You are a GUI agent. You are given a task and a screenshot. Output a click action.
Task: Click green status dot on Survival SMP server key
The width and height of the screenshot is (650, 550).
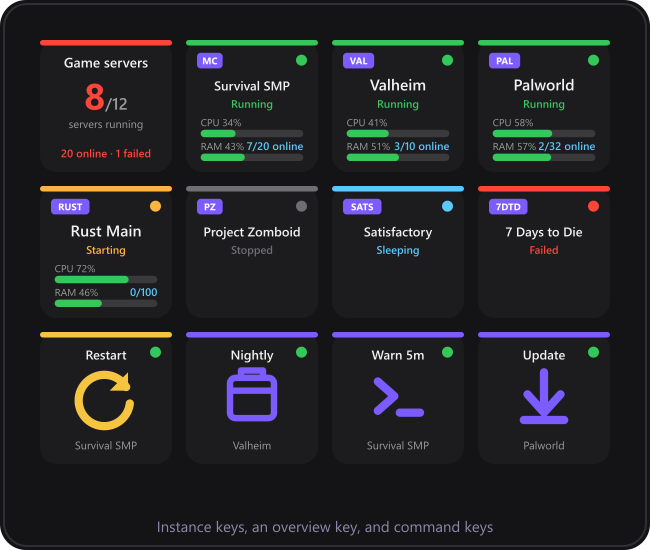pos(301,61)
